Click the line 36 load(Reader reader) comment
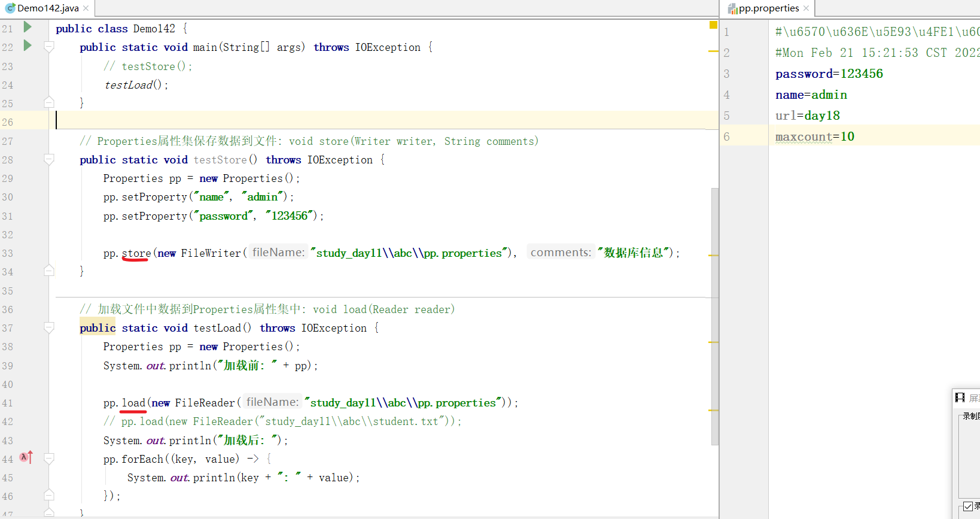Image resolution: width=980 pixels, height=519 pixels. [x=267, y=309]
